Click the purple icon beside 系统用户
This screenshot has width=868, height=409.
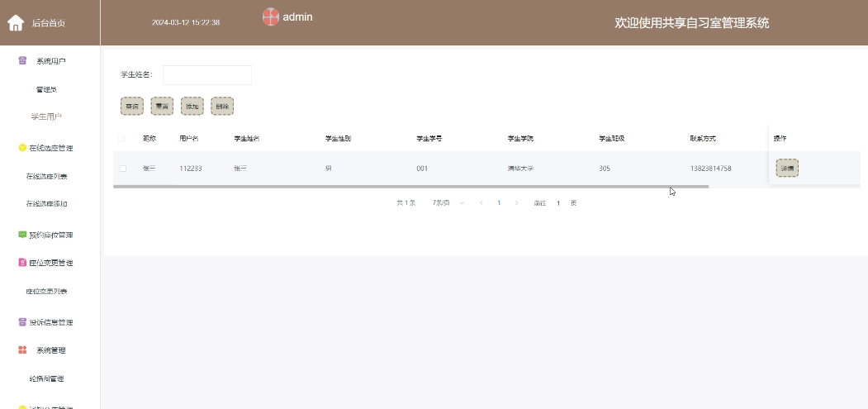(22, 61)
